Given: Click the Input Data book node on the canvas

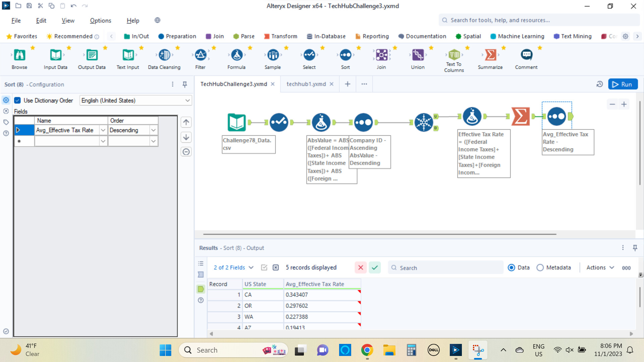Looking at the screenshot, I should click(236, 122).
